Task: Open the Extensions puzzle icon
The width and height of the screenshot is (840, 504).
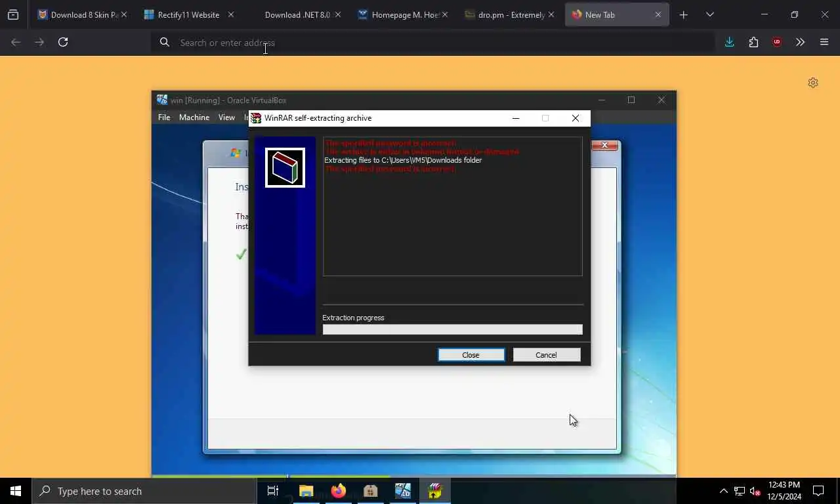Action: 753,42
